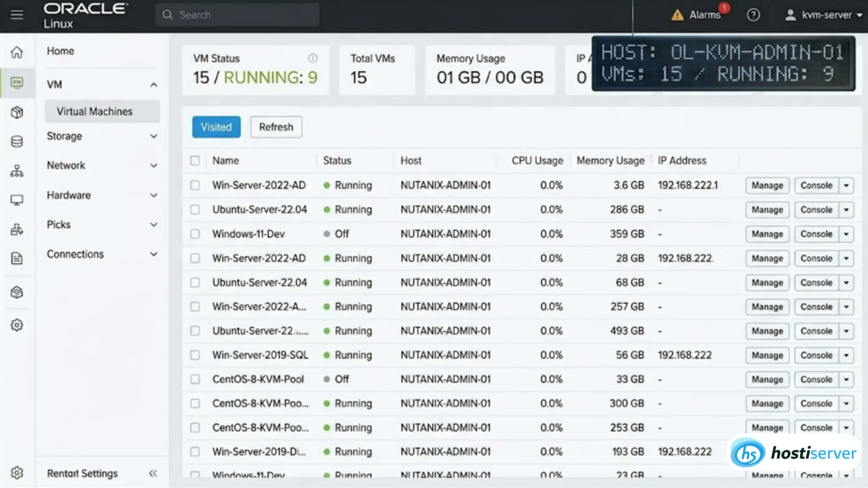Click the Off status of Windows-11-Dev
The height and width of the screenshot is (488, 868).
point(342,234)
